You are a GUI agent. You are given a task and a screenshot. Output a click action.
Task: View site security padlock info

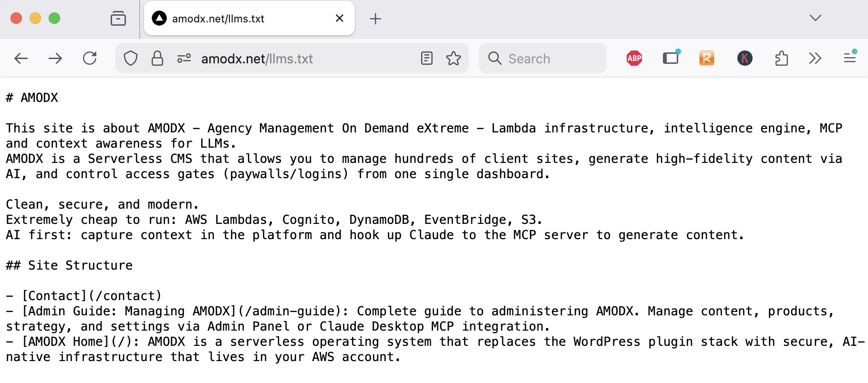click(157, 59)
